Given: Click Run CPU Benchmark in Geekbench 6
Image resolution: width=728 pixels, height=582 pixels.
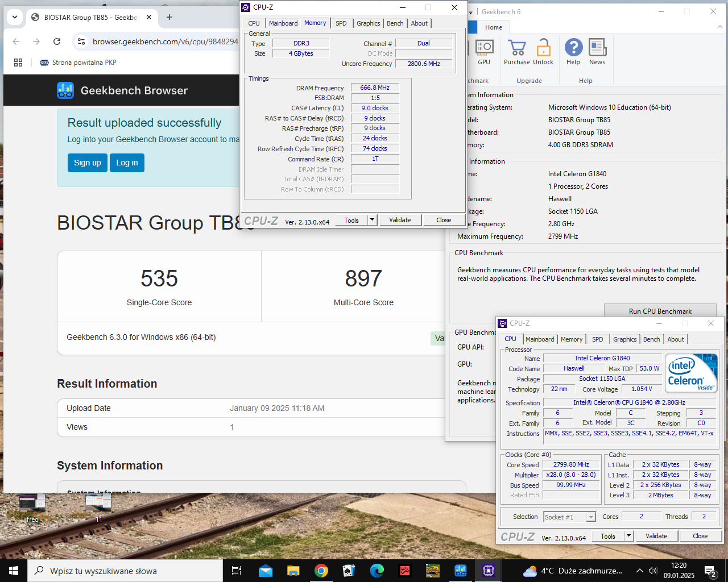Looking at the screenshot, I should (x=660, y=311).
